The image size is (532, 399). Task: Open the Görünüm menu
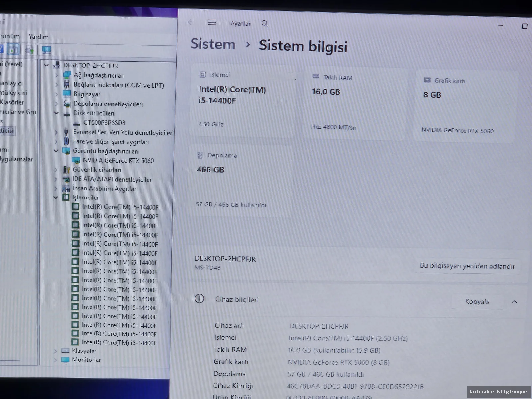9,36
